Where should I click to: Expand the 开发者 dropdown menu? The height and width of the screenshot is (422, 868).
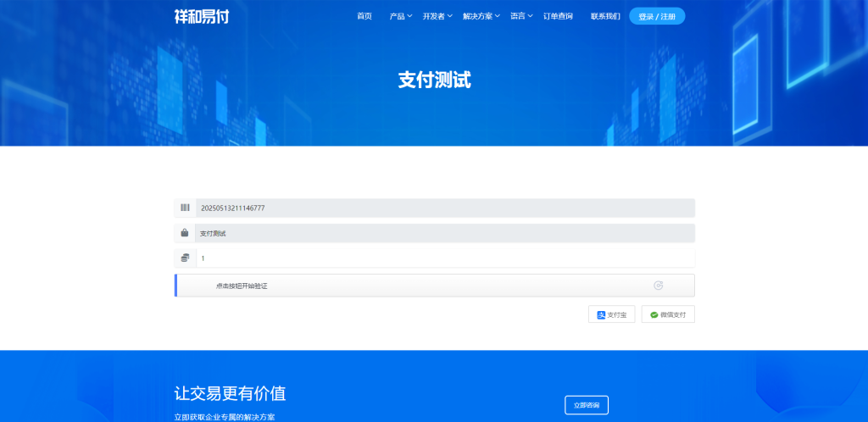coord(437,16)
